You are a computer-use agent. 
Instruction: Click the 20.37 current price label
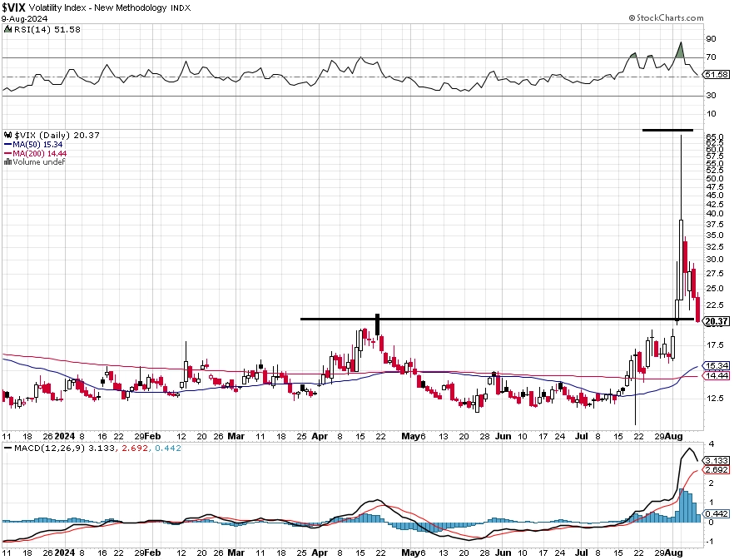tap(717, 321)
